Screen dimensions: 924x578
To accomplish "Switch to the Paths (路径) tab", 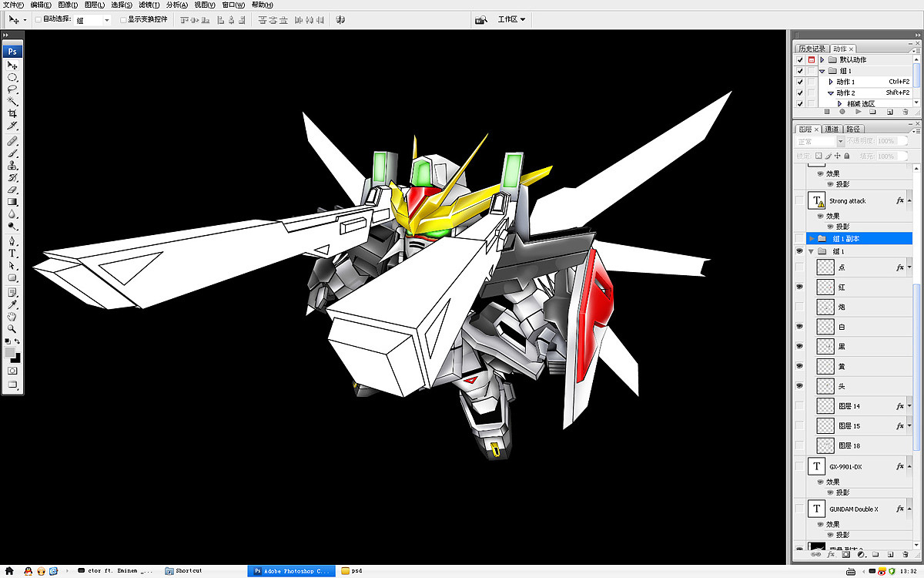I will tap(852, 129).
